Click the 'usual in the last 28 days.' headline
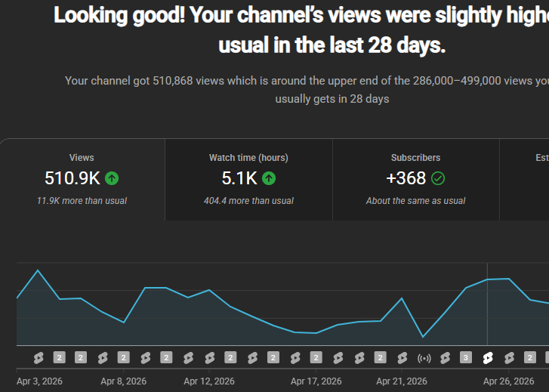This screenshot has height=392, width=549. pos(332,45)
